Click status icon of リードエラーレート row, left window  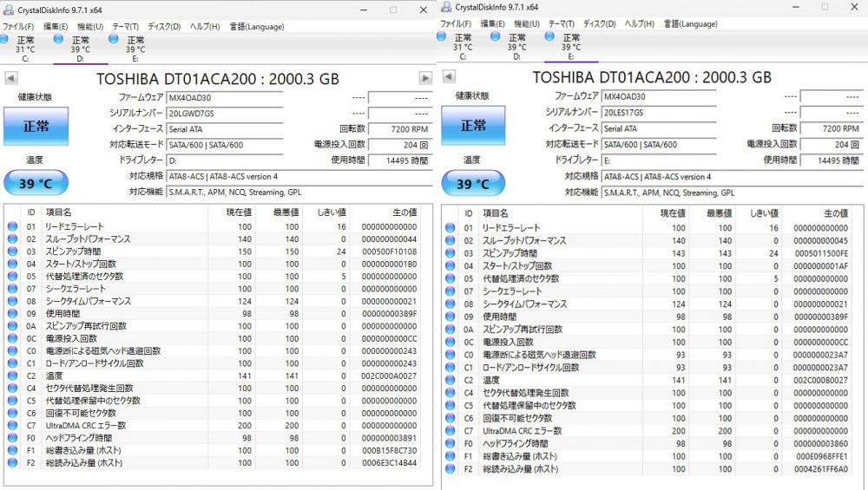[x=12, y=226]
